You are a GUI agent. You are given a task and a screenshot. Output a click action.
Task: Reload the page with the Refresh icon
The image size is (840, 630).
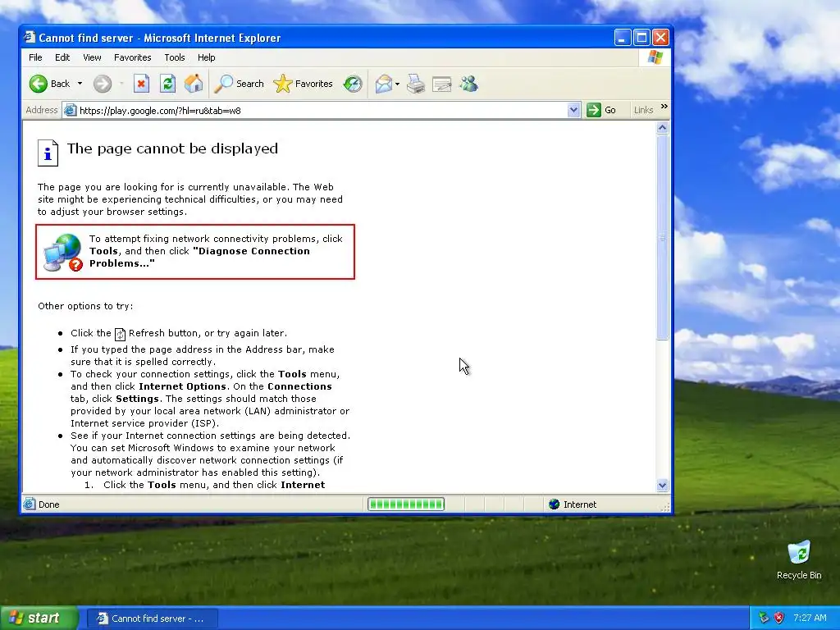(167, 84)
